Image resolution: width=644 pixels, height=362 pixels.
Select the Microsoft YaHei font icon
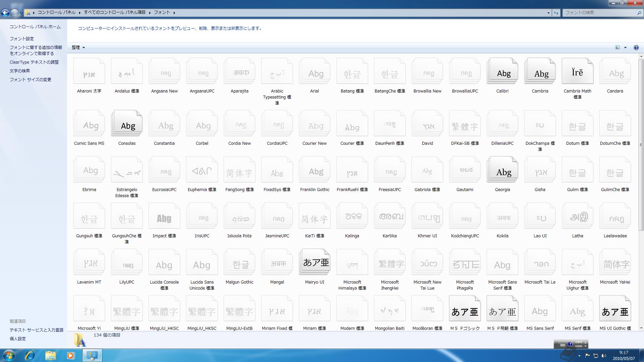click(x=615, y=262)
